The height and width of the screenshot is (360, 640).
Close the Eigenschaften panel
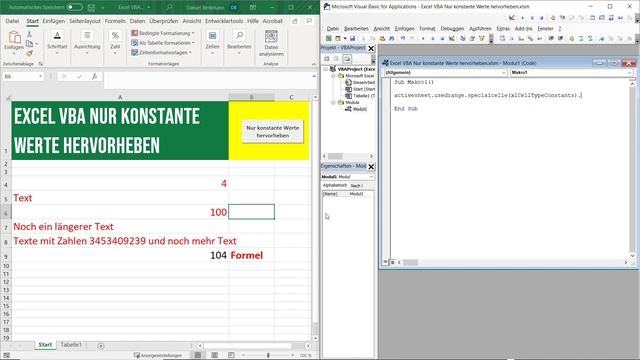[x=371, y=167]
